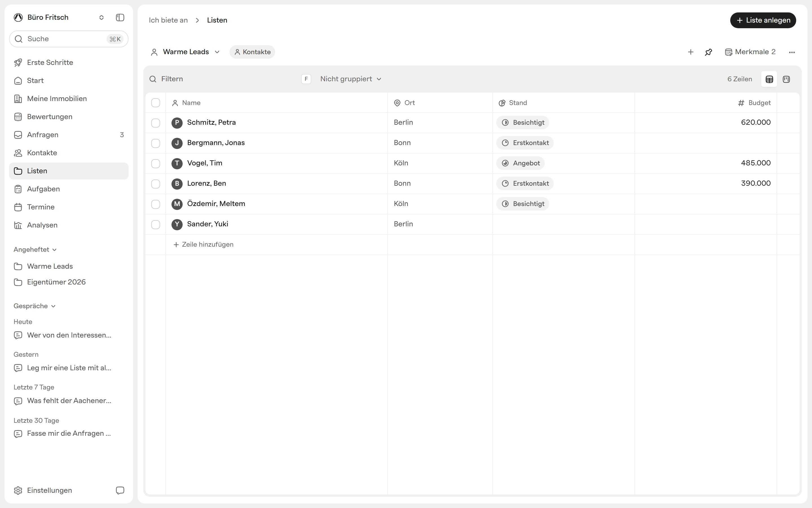Open the Büro Fritsch workspace switcher
812x508 pixels.
[59, 17]
